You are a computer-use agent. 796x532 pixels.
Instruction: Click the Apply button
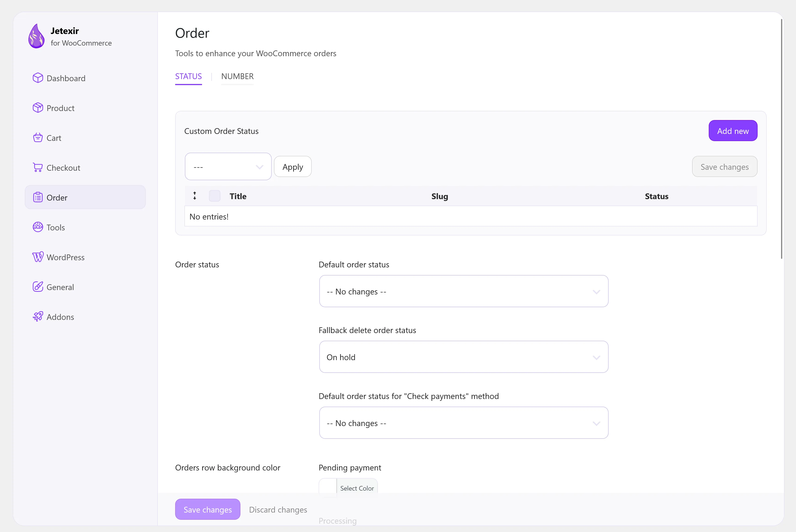pos(293,167)
